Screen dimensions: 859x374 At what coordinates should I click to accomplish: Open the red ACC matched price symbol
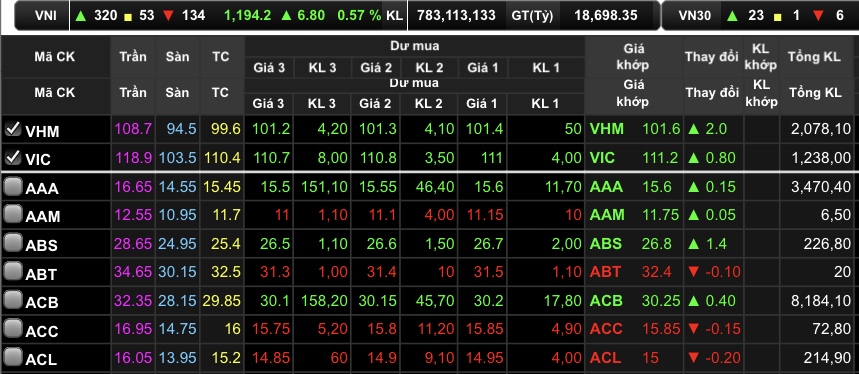tap(606, 329)
